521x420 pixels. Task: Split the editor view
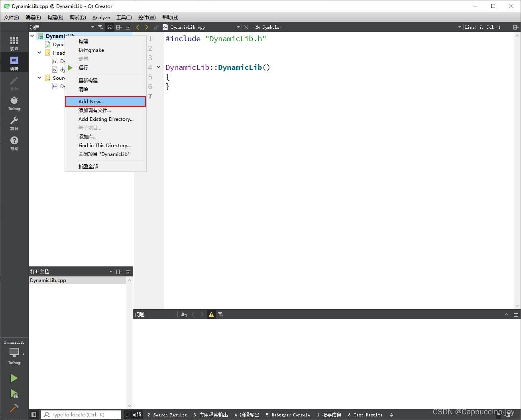click(516, 27)
